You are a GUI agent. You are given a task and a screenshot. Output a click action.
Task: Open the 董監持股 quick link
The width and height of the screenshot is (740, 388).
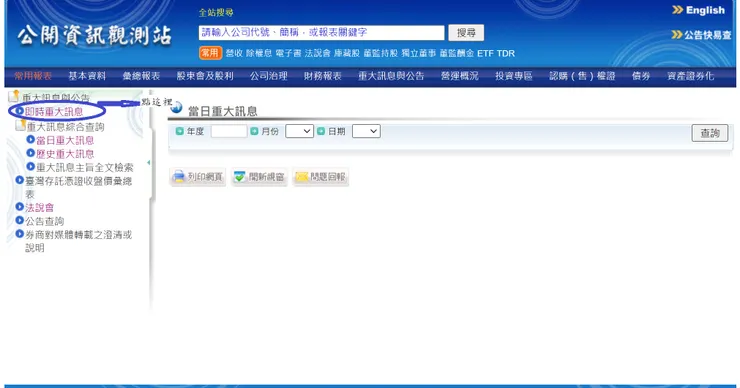coord(380,53)
